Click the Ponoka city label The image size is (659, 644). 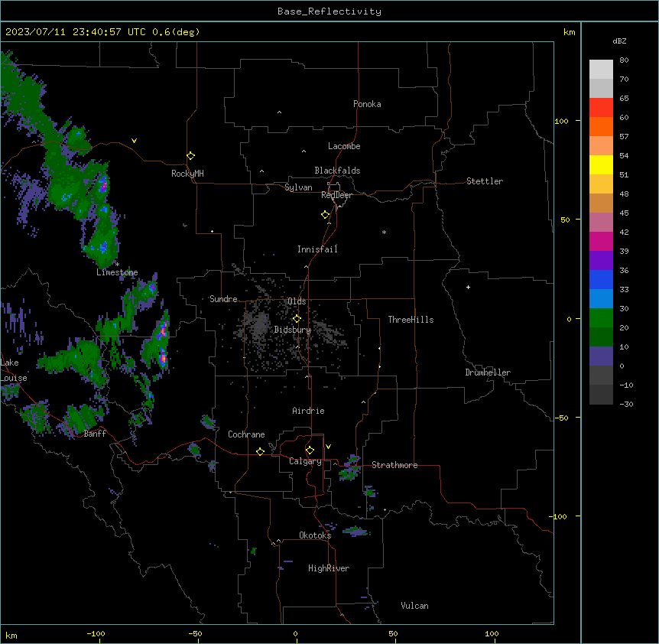(x=367, y=104)
